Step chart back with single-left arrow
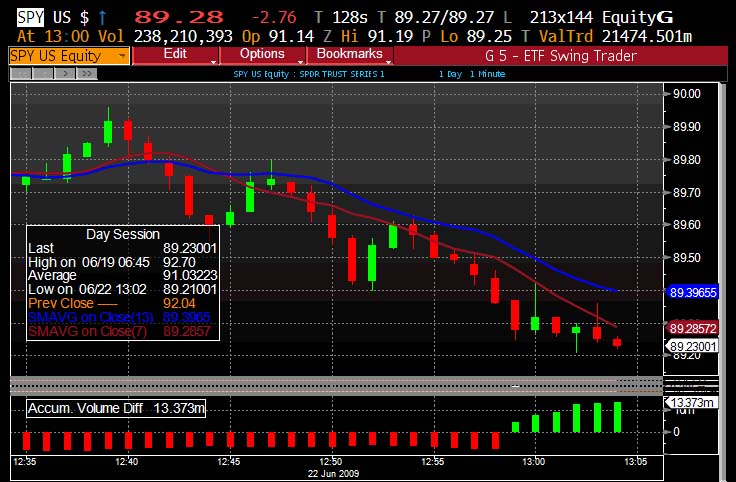Image resolution: width=736 pixels, height=482 pixels. [x=43, y=74]
